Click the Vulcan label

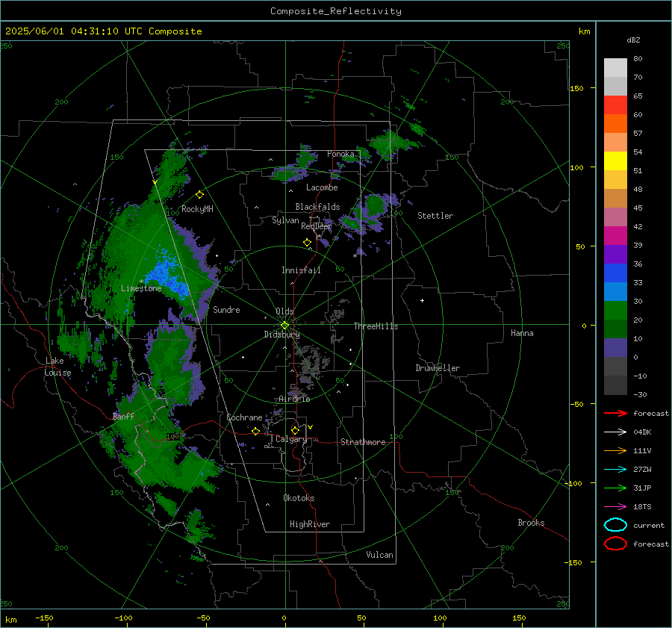pos(379,555)
